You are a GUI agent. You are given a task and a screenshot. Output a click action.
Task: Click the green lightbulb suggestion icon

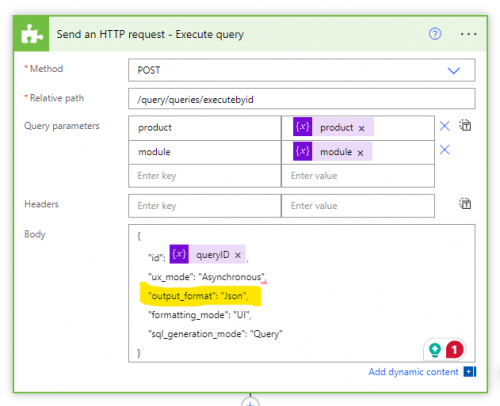click(435, 350)
